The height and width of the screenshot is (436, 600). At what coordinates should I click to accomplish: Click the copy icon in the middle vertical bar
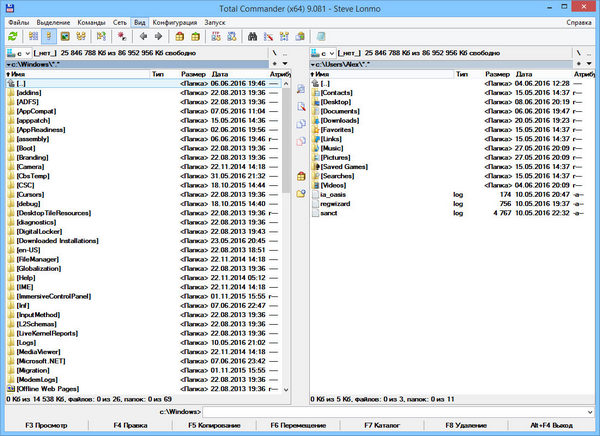coord(300,123)
